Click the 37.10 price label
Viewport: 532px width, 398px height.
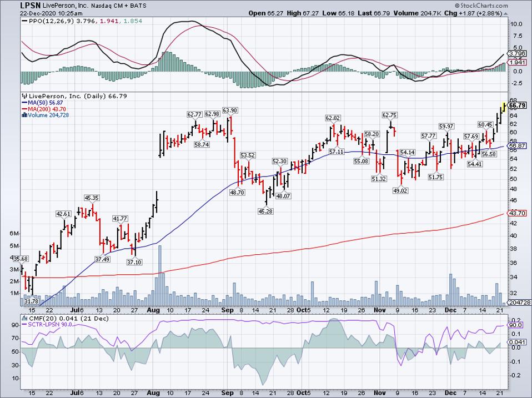(x=134, y=263)
